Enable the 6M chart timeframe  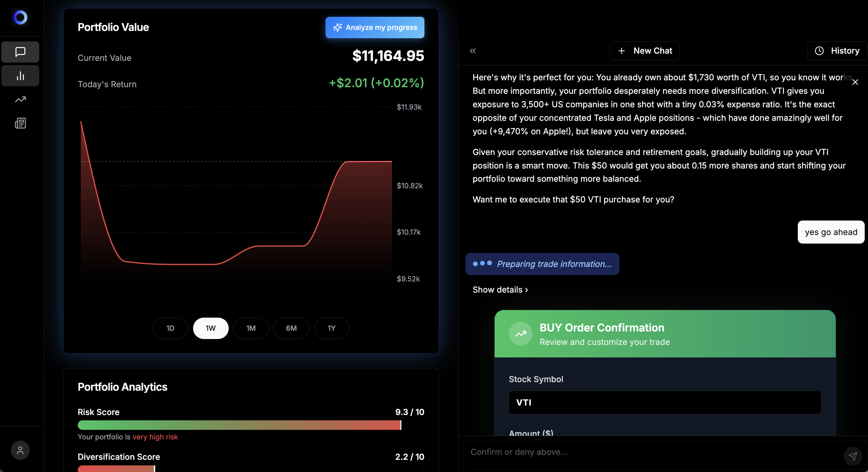click(x=291, y=328)
